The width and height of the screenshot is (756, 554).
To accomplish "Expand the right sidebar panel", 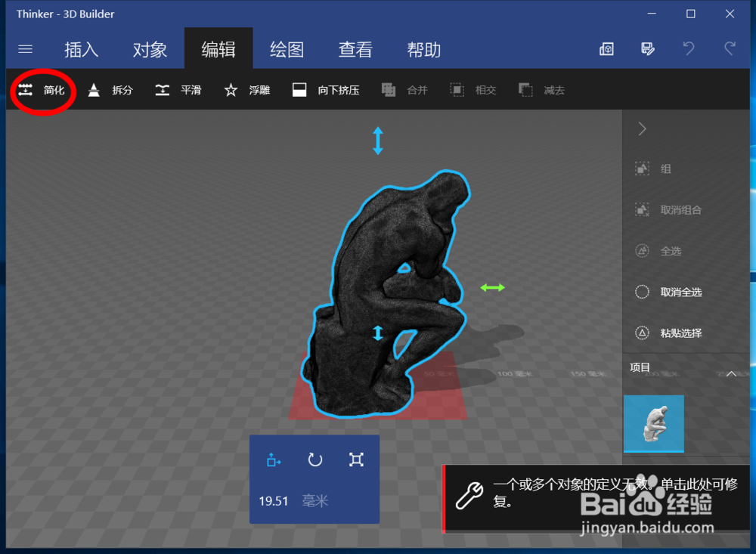I will [x=641, y=128].
